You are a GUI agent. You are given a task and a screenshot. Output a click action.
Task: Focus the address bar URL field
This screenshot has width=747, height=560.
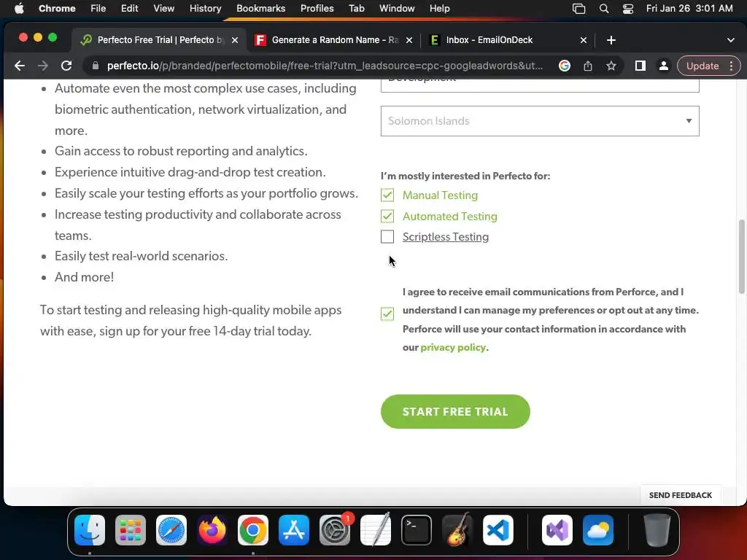(325, 66)
